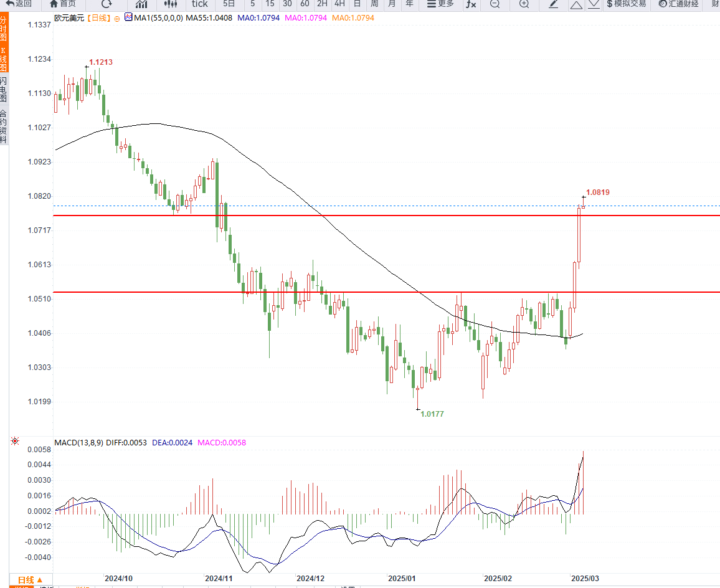Click the 2024/11 date axis label

tap(219, 579)
